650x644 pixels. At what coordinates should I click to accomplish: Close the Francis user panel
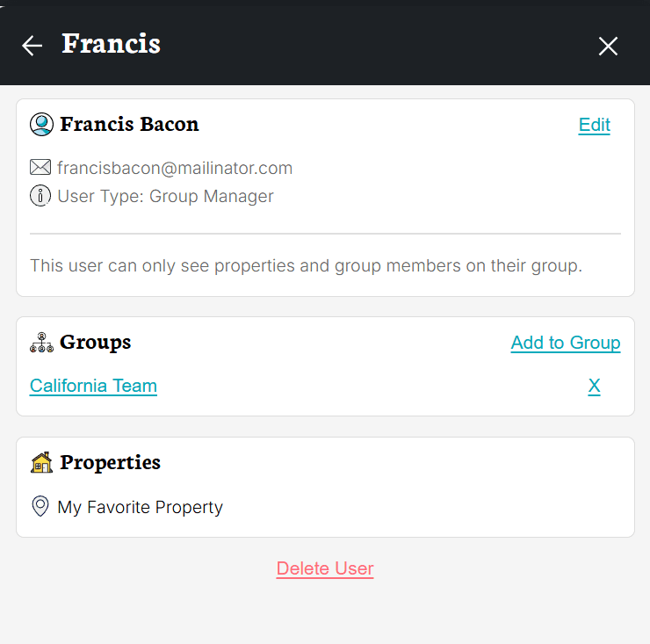coord(608,47)
